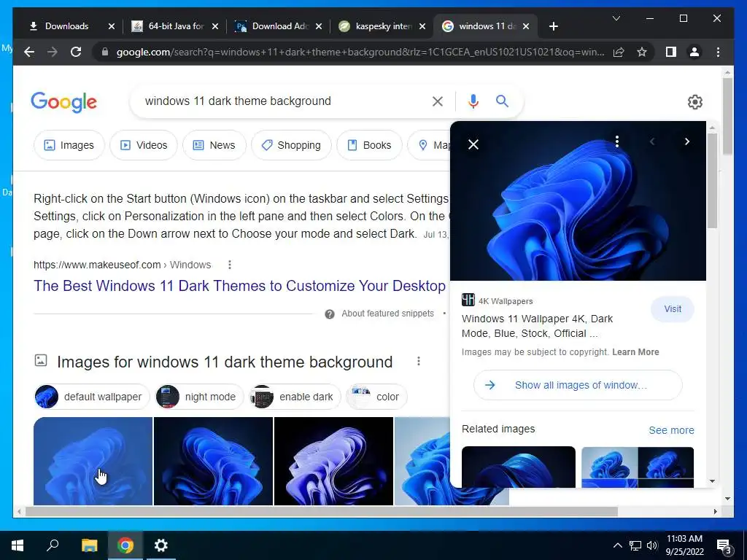Open Settings gear in taskbar
This screenshot has width=747, height=560.
(x=161, y=545)
